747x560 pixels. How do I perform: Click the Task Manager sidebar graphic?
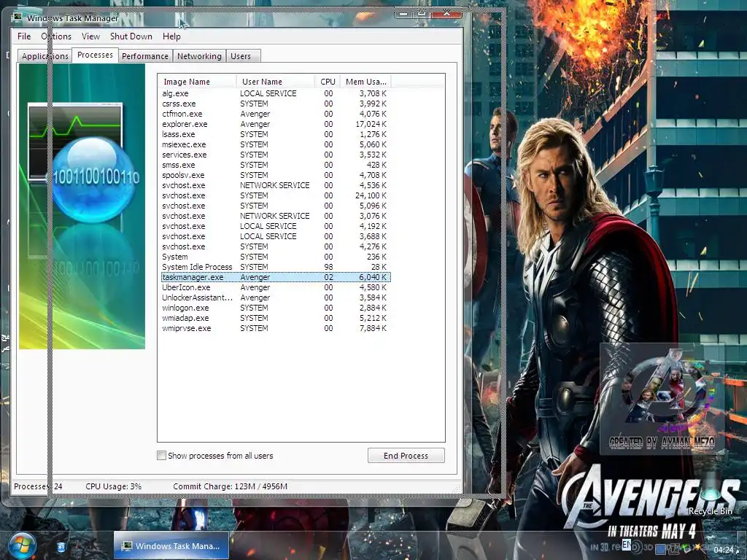(x=82, y=206)
